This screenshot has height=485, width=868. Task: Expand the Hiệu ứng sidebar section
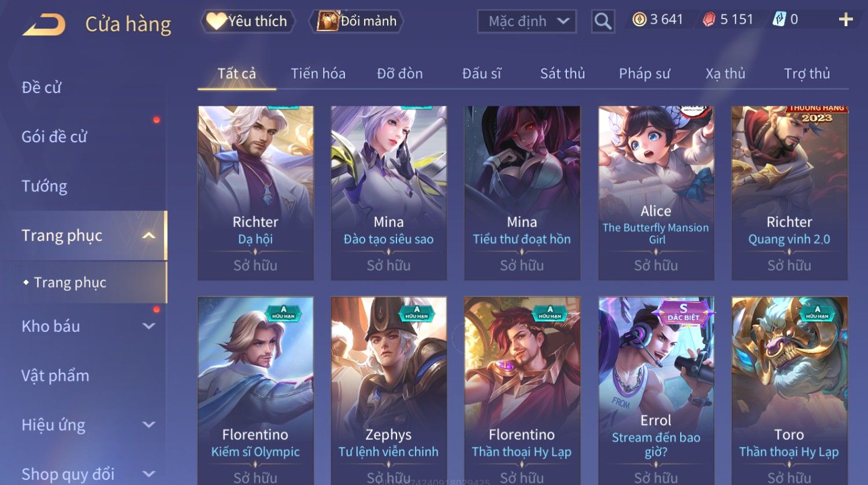tap(149, 425)
